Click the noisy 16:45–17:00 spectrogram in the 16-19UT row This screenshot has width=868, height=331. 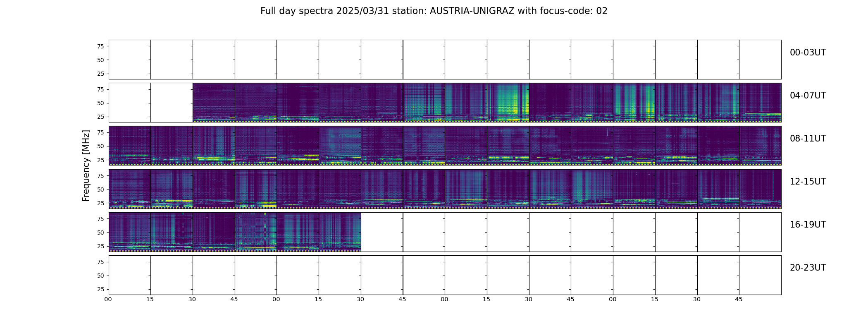[256, 232]
